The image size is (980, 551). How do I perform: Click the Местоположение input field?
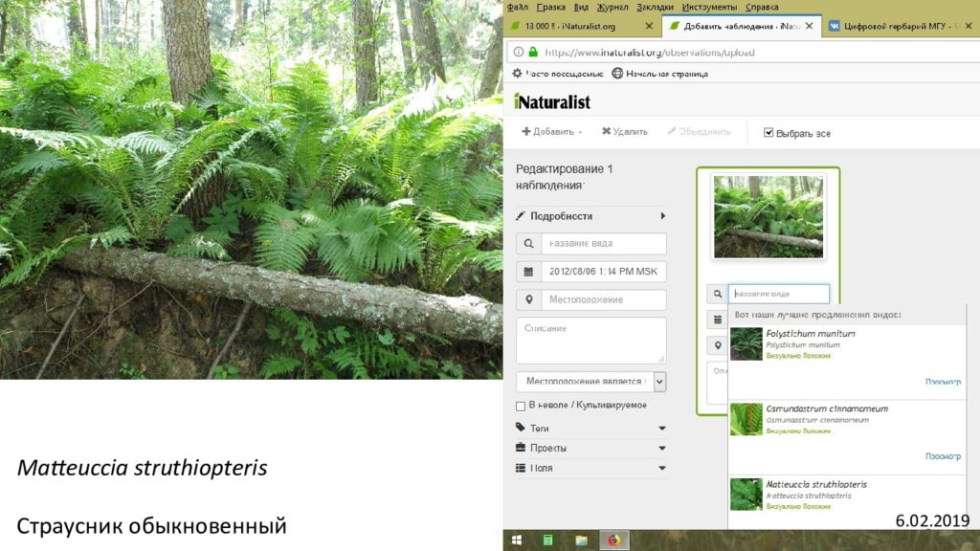[x=604, y=299]
